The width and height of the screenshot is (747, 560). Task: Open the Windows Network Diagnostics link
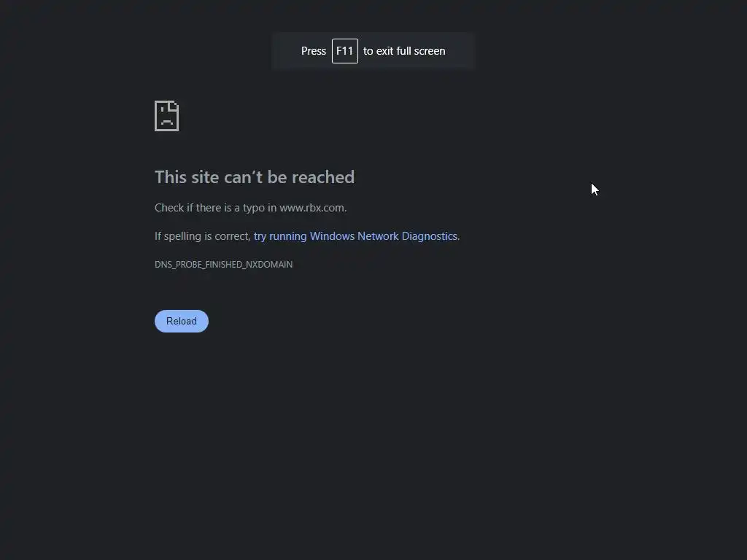click(355, 236)
